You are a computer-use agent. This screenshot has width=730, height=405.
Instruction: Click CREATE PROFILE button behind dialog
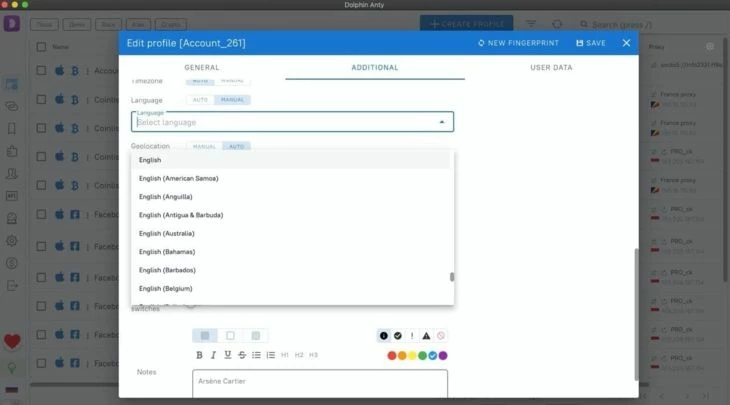pyautogui.click(x=466, y=24)
